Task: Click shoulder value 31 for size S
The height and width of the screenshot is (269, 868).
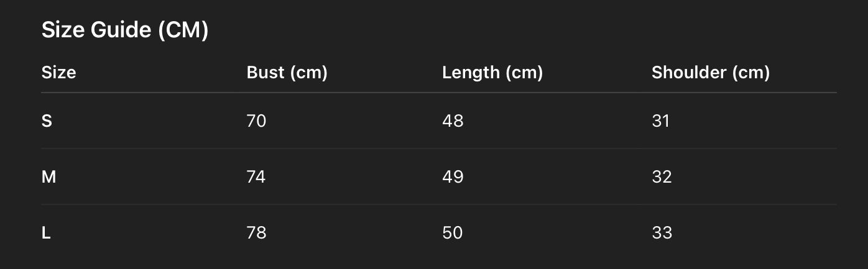Action: [660, 121]
